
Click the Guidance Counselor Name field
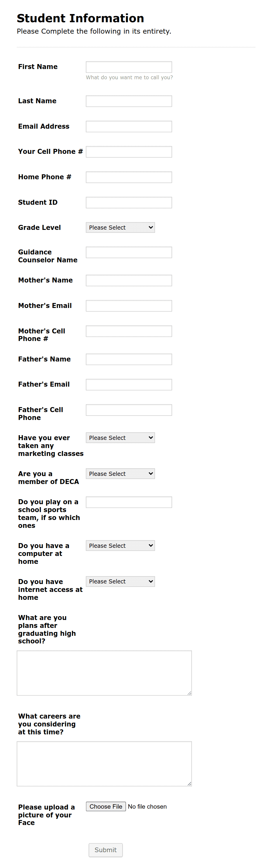pos(128,252)
